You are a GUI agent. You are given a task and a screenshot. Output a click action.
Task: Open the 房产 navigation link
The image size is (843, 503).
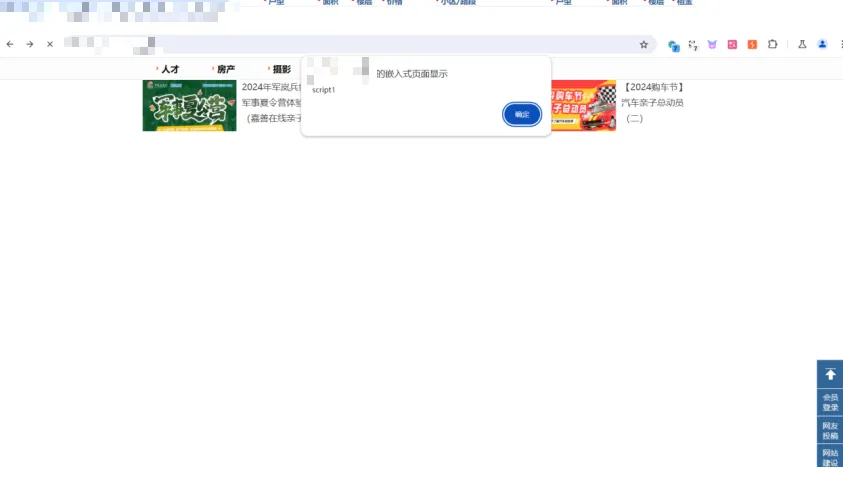pos(224,69)
